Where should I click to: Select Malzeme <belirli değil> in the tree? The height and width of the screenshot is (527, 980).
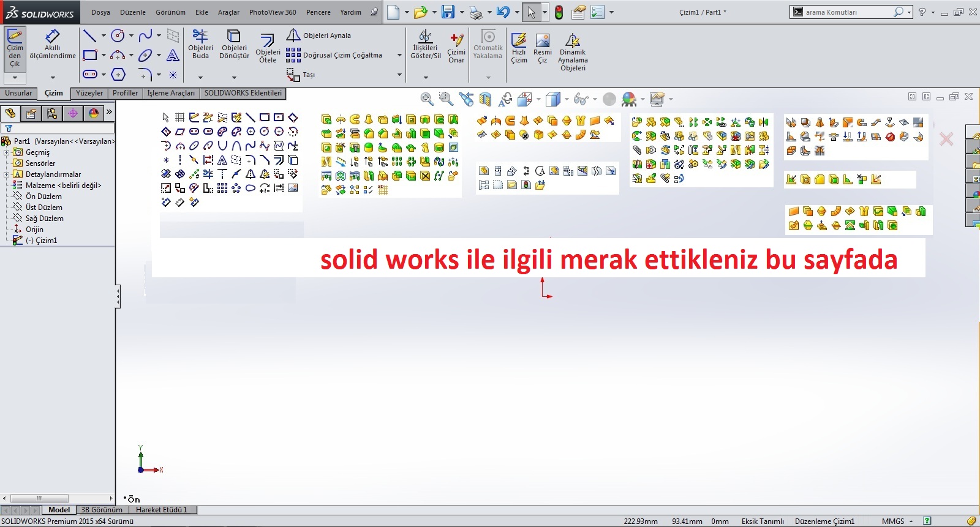click(x=57, y=185)
